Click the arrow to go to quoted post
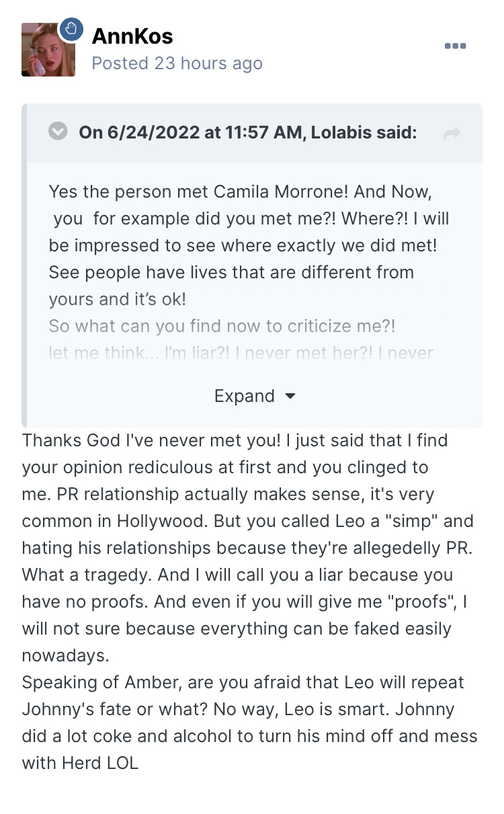Screen dimensions: 504x814 [452, 134]
